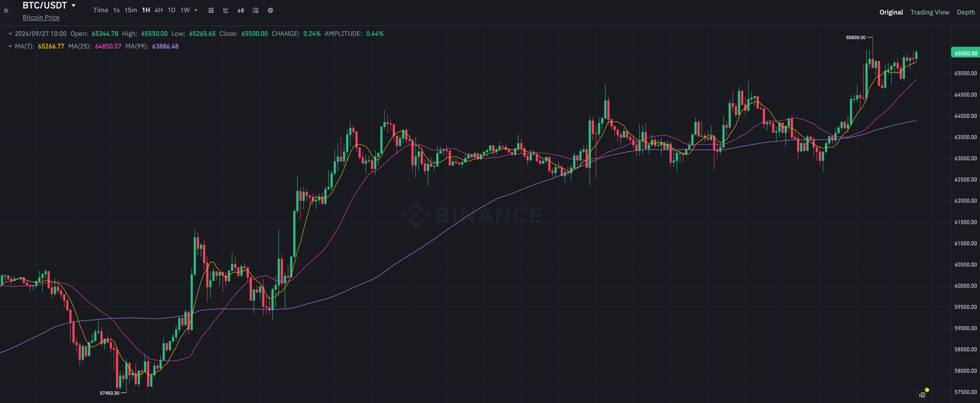This screenshot has height=403, width=980.
Task: Switch to the Depth chart
Action: click(966, 12)
